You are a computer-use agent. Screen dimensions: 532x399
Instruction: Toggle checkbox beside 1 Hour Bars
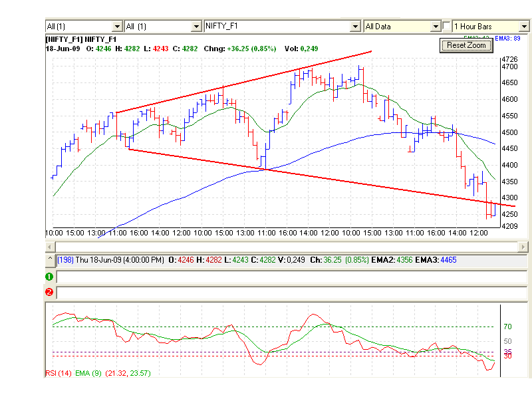coord(446,26)
